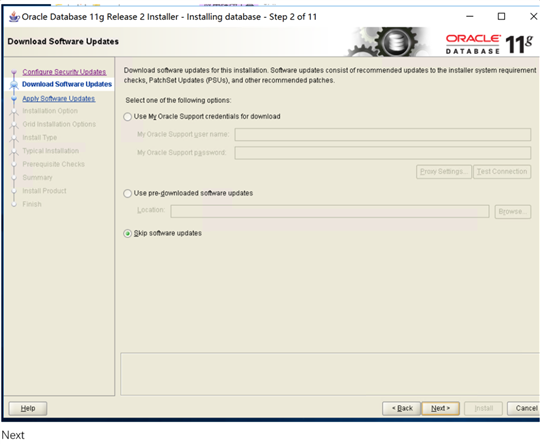Close the installer window

click(533, 17)
